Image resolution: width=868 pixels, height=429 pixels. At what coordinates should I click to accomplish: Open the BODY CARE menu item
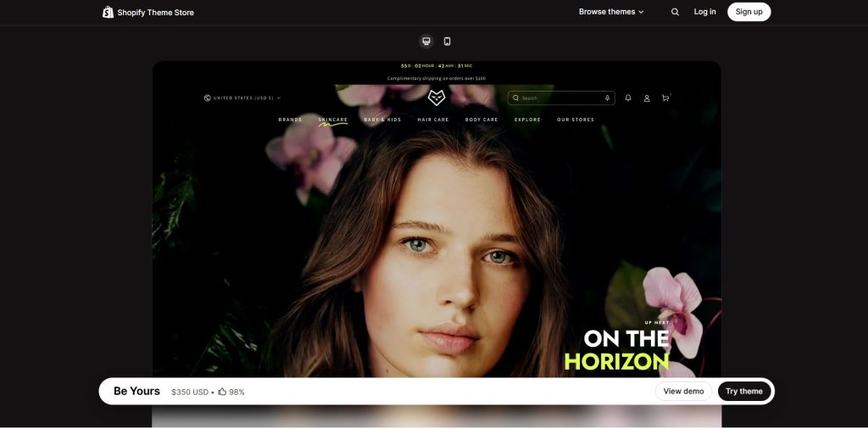[481, 120]
